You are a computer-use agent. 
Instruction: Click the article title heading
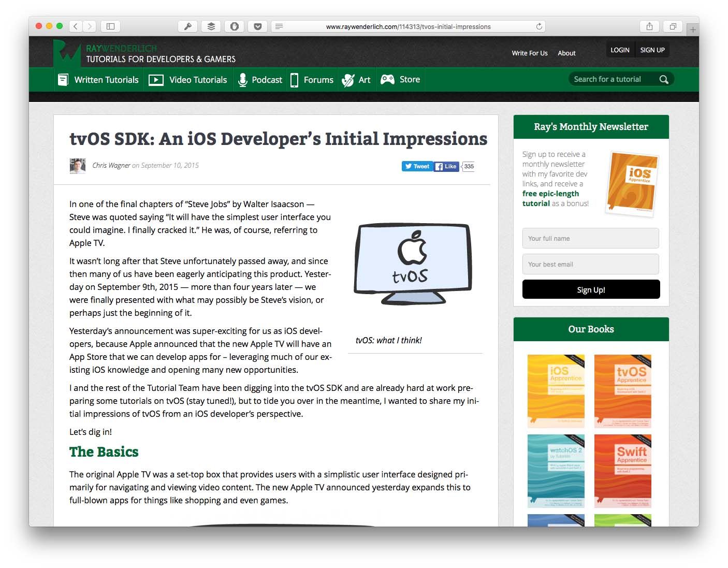[x=279, y=139]
